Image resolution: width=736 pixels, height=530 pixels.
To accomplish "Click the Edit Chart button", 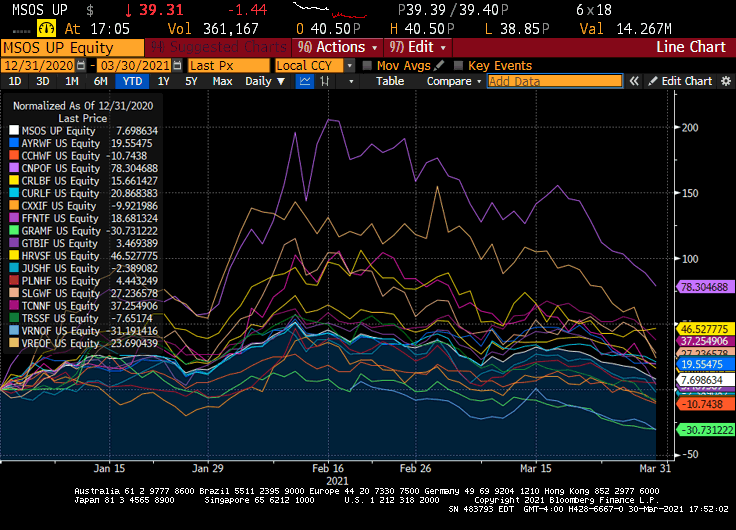I will pyautogui.click(x=681, y=81).
